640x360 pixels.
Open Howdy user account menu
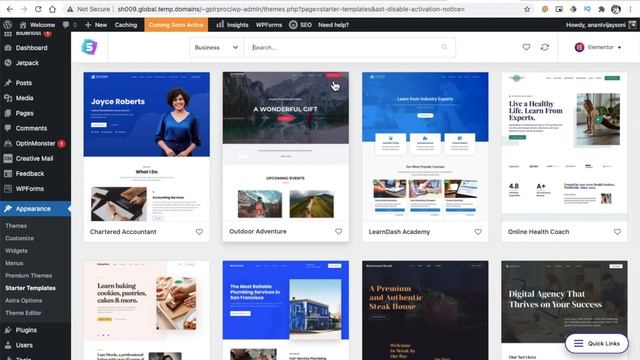pos(600,25)
